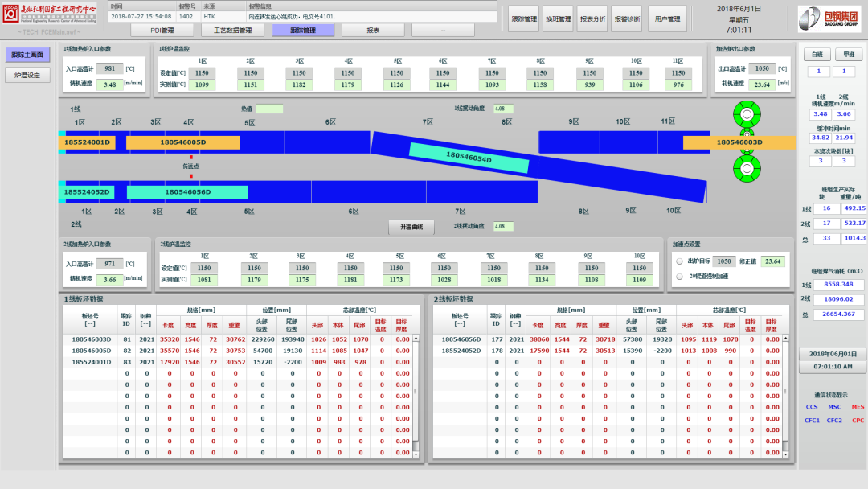Viewport: 868px width, 489px height.
Task: Select slab 180546005D on line 1
Action: (182, 142)
